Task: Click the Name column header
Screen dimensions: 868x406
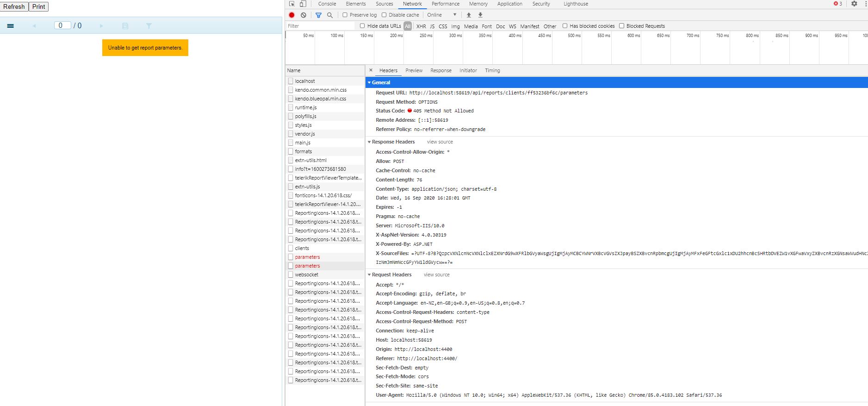Action: tap(325, 70)
